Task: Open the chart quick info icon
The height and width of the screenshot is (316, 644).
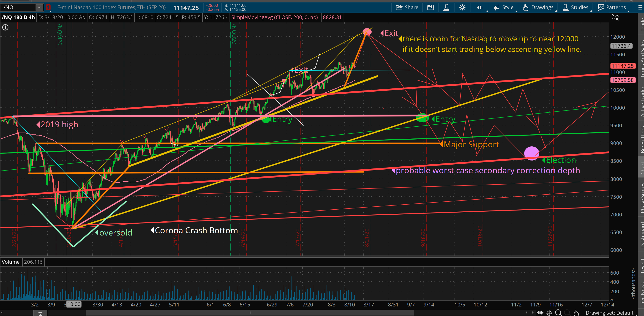Action: pos(430,7)
